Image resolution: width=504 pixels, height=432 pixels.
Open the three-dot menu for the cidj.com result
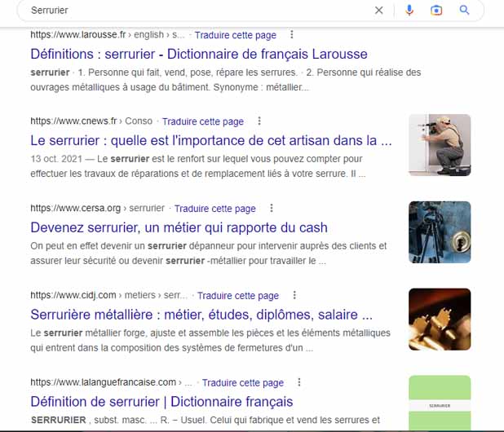(x=294, y=295)
